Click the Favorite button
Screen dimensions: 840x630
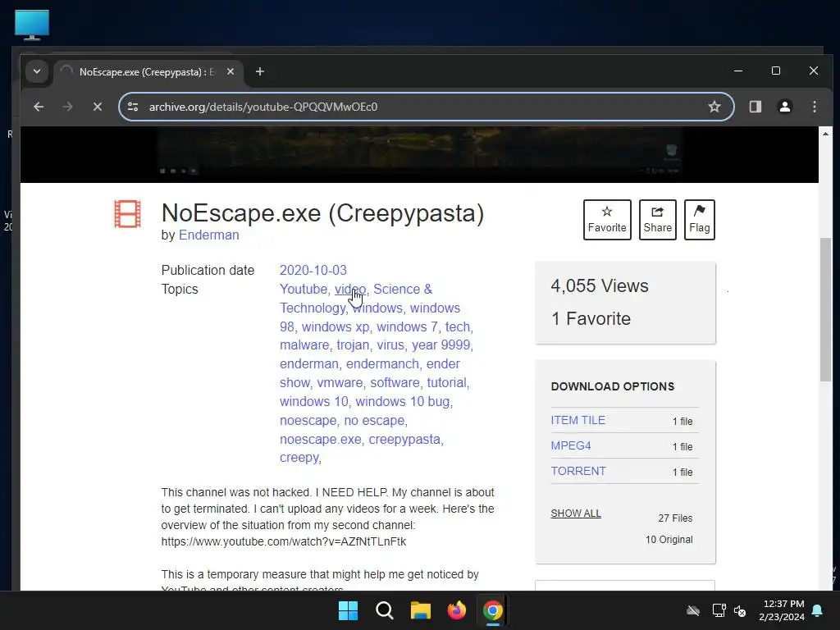607,220
